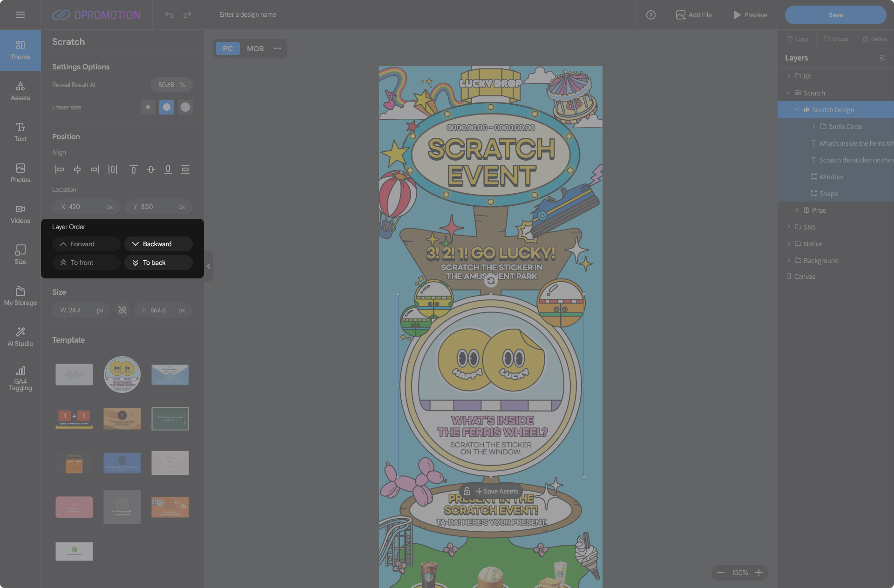This screenshot has width=894, height=588.
Task: Collapse the Scratch Design layer group
Action: 797,109
